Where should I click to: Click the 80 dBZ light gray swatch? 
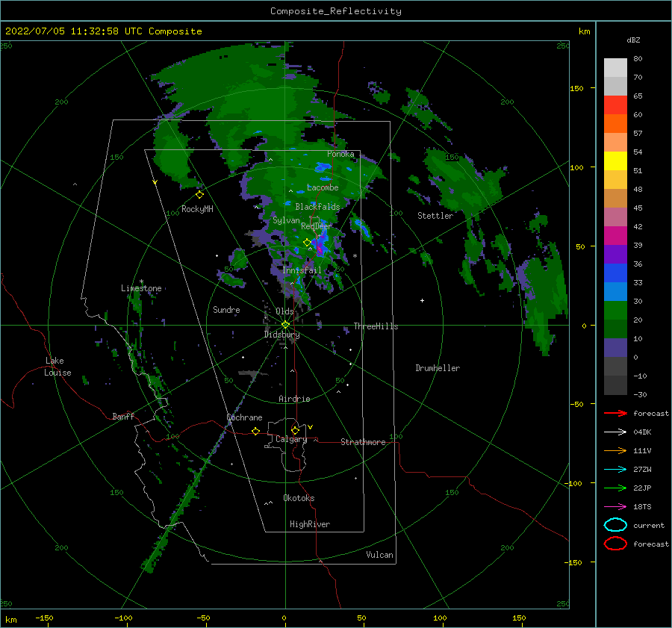(615, 68)
